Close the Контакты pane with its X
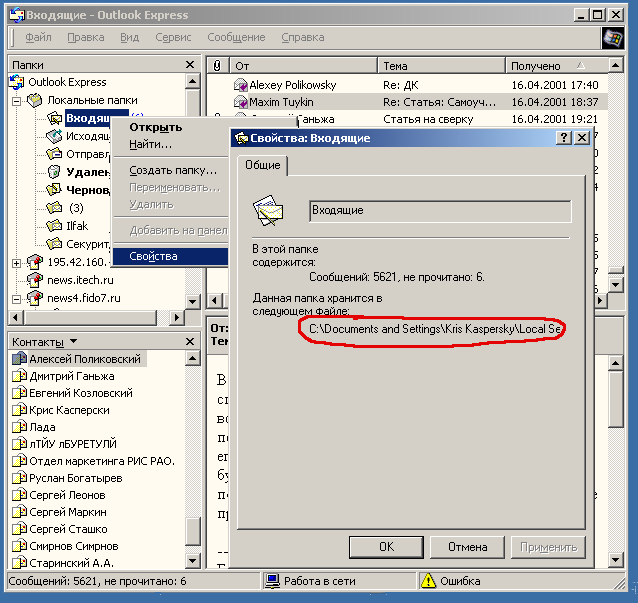 (190, 341)
